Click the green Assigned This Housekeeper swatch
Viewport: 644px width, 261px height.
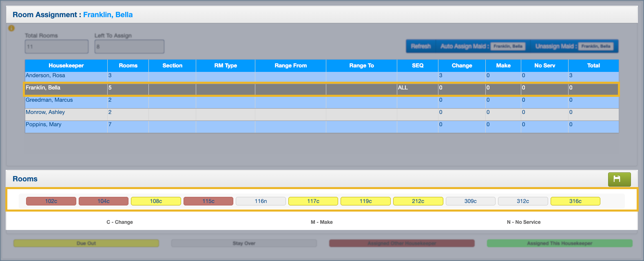point(559,243)
